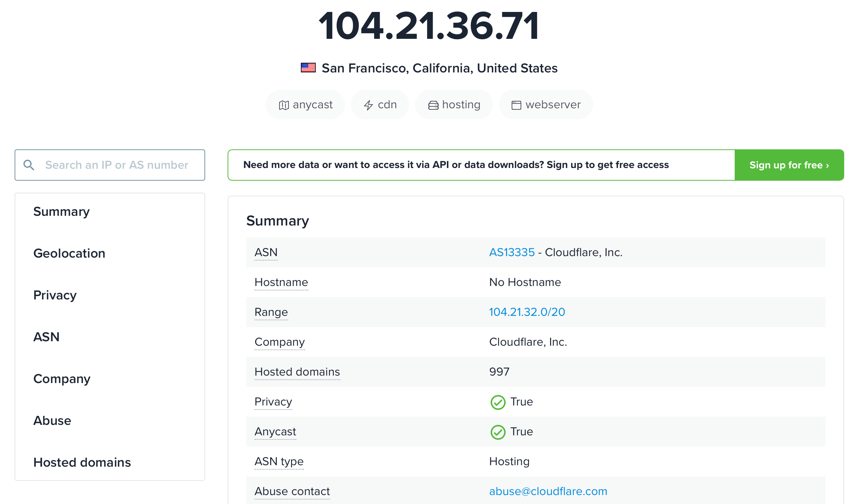861x504 pixels.
Task: Click the anycast map icon
Action: click(284, 105)
